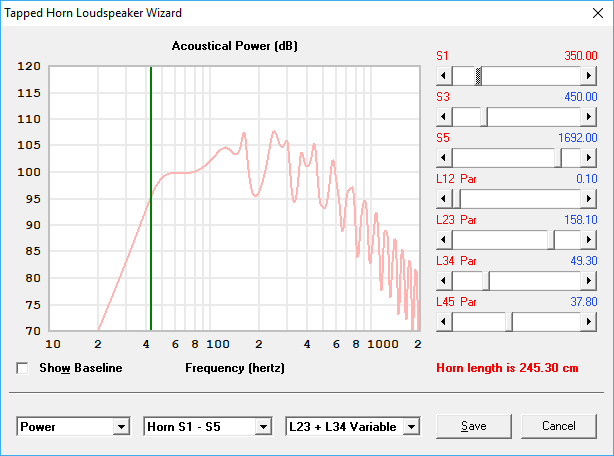Click the Acoustical Power (dB) chart title
Viewport: 614px width, 456px height.
click(235, 46)
